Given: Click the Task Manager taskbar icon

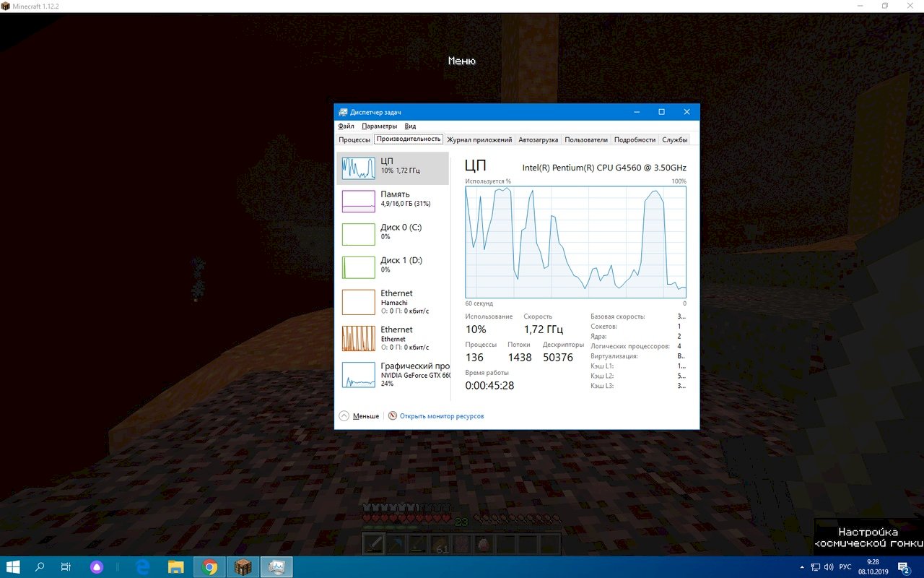Looking at the screenshot, I should tap(276, 567).
